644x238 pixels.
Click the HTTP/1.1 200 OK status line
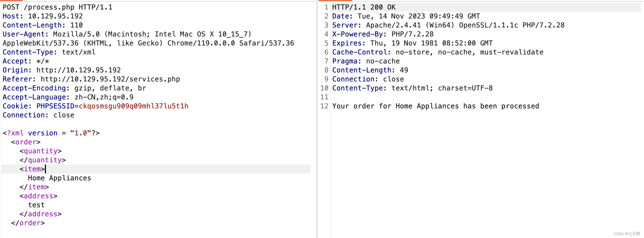tap(364, 7)
